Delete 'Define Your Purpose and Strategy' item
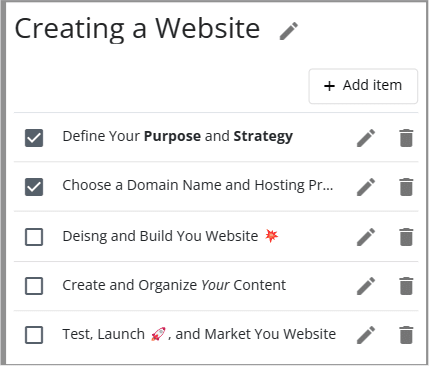This screenshot has height=366, width=429. point(406,138)
